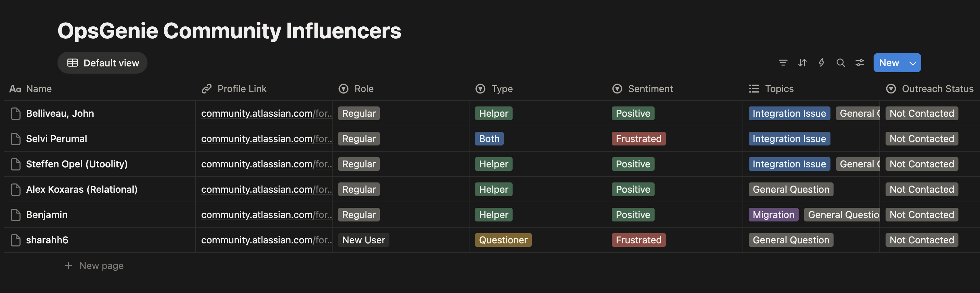Click the search icon in the toolbar
Image resolution: width=980 pixels, height=293 pixels.
[841, 63]
